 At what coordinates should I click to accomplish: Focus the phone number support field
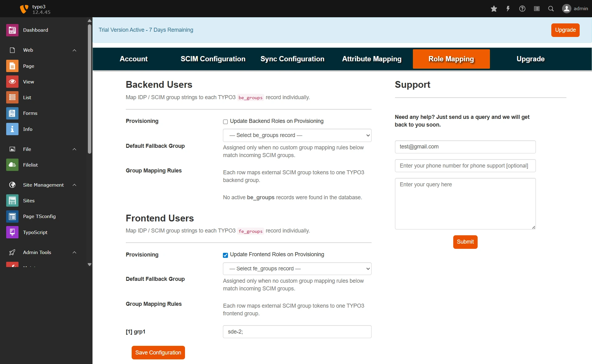coord(465,166)
